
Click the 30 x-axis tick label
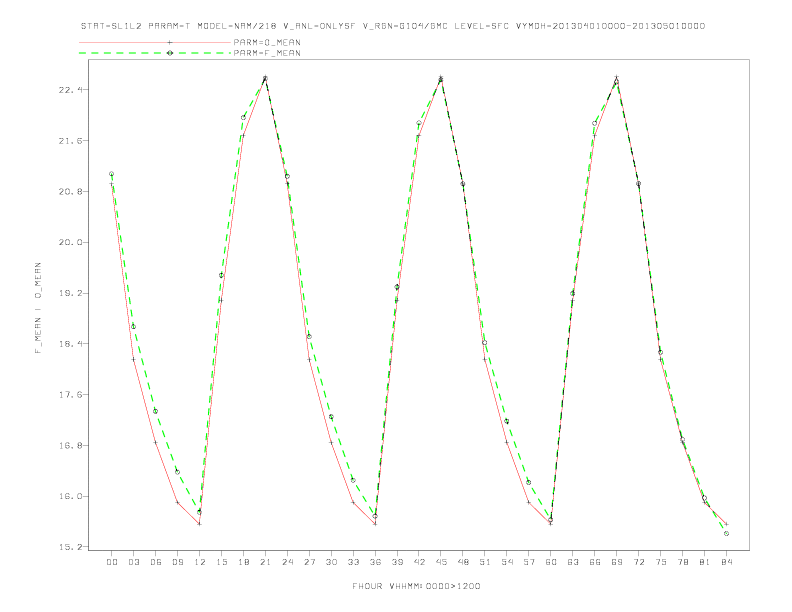coord(331,562)
